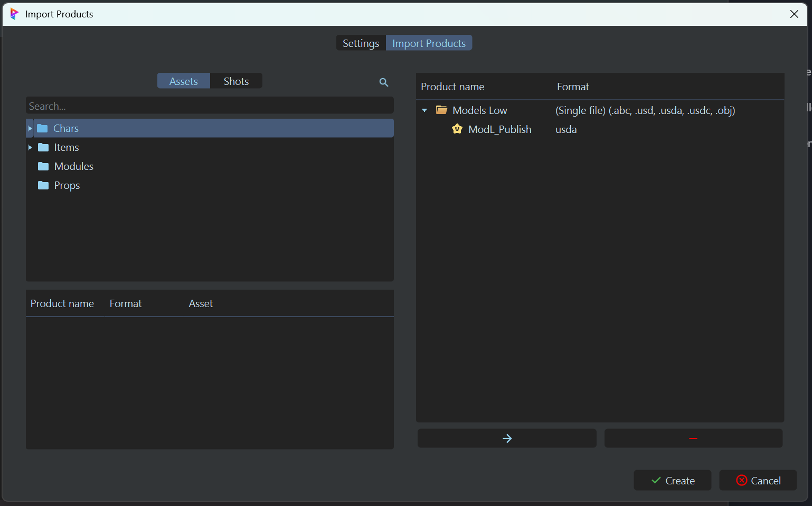Click the Chars folder icon

43,128
